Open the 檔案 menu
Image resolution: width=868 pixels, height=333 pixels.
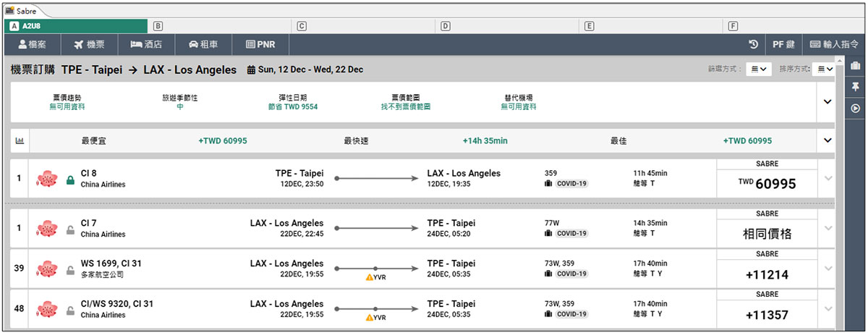click(x=32, y=44)
